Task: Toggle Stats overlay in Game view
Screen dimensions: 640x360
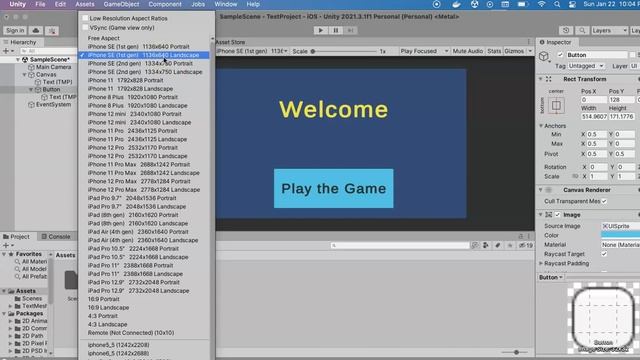Action: click(494, 51)
